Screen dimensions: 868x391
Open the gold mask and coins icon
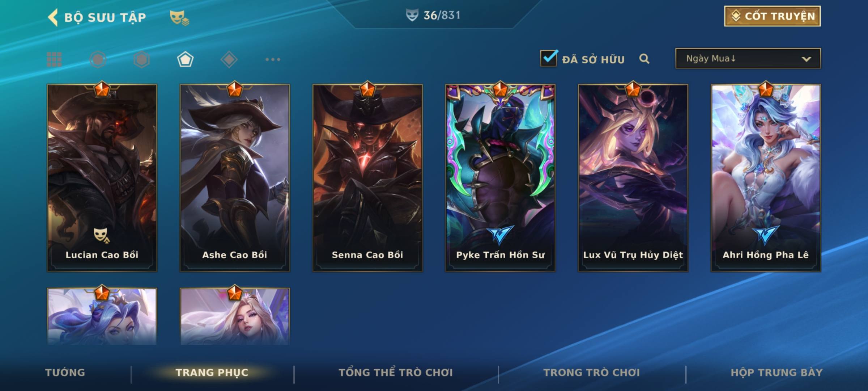point(179,18)
